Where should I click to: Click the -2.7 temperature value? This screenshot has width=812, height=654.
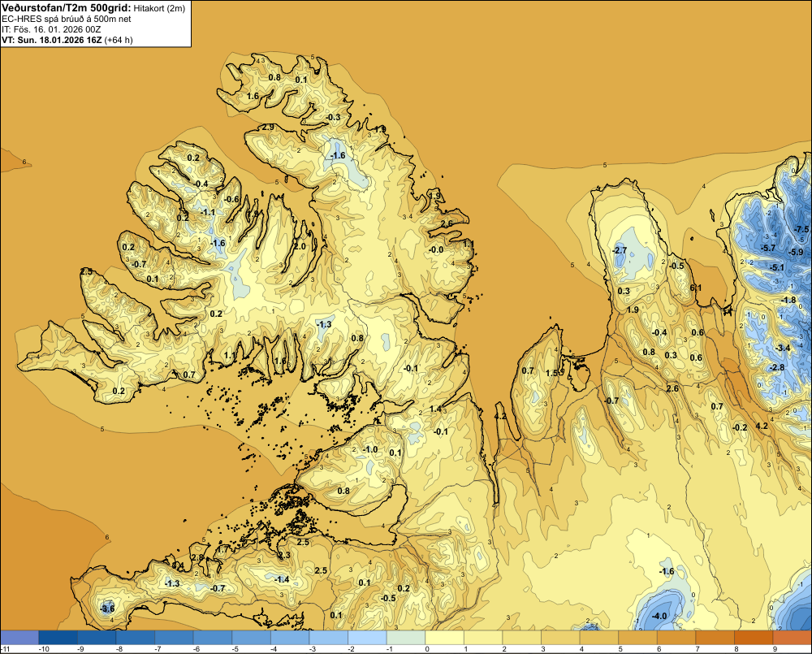pyautogui.click(x=620, y=250)
